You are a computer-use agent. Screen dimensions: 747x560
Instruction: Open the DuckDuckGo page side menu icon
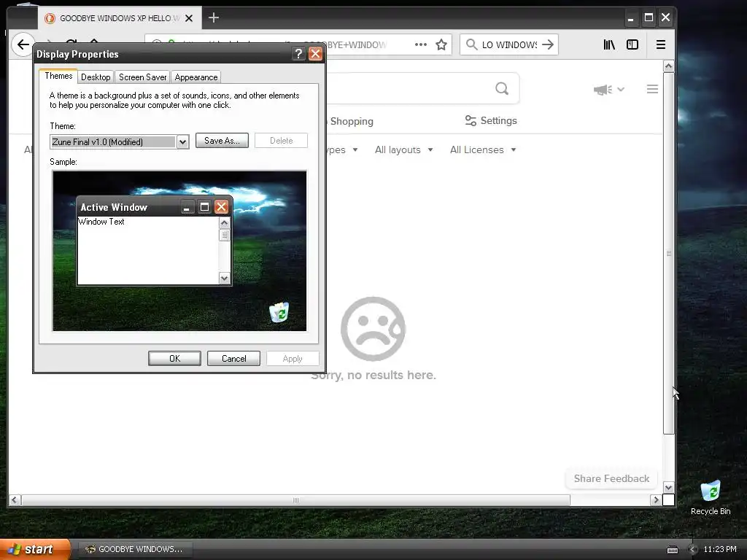652,89
